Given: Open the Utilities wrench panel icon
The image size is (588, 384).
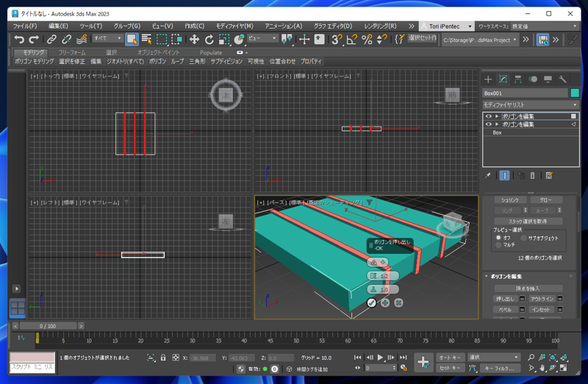Looking at the screenshot, I should (562, 79).
